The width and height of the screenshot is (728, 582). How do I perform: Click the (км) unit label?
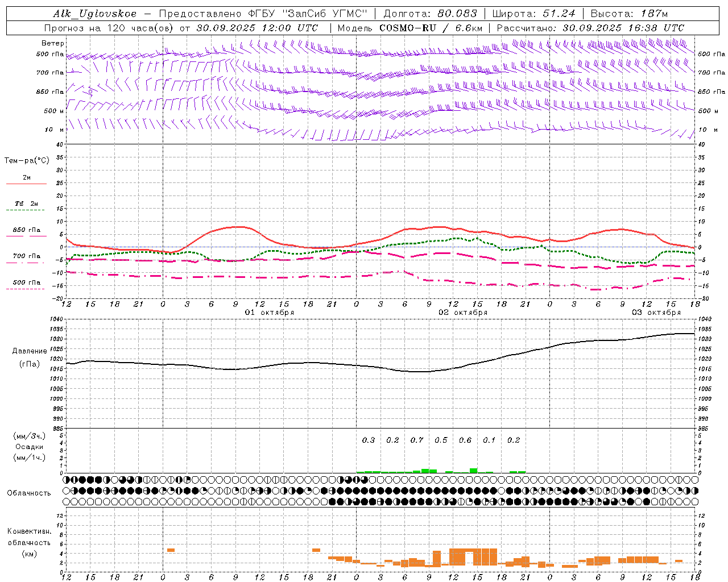click(30, 554)
